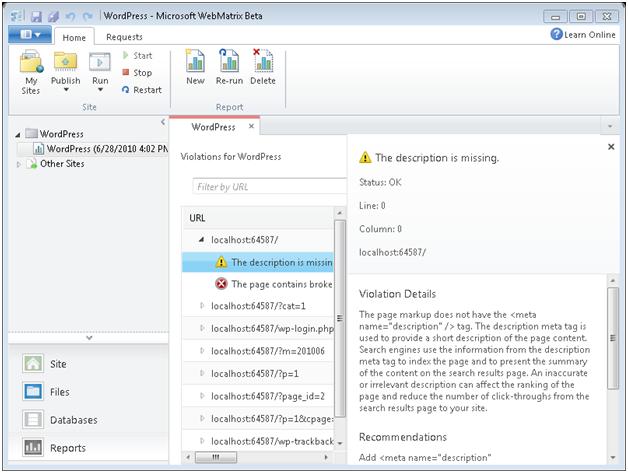Open the document tab list dropdown
The width and height of the screenshot is (628, 473).
click(x=610, y=127)
